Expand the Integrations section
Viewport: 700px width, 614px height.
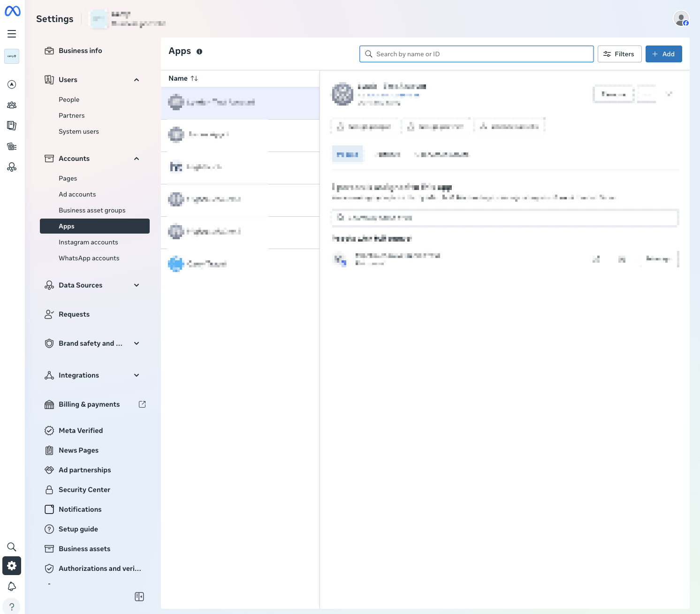[137, 375]
